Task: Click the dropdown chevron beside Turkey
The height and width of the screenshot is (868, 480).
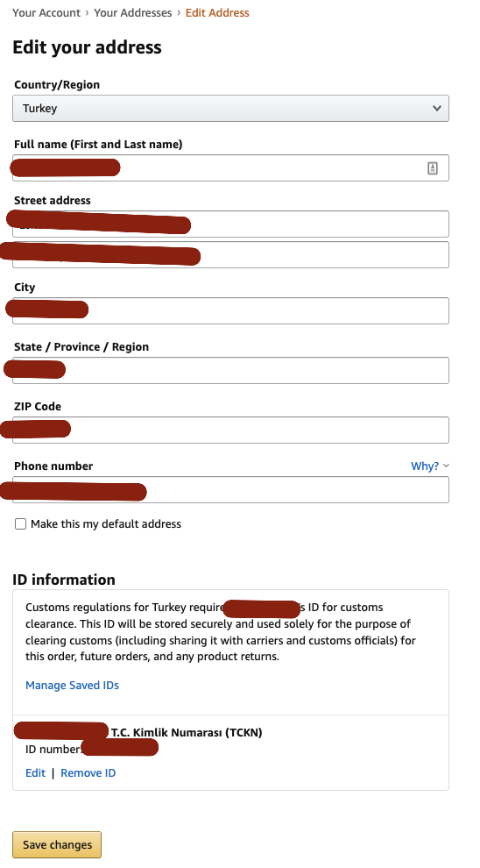Action: tap(437, 109)
